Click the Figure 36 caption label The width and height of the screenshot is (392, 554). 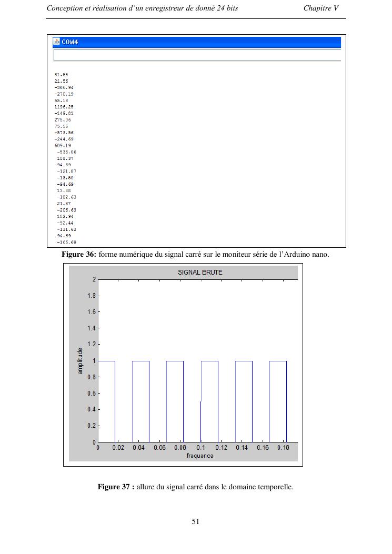point(79,255)
